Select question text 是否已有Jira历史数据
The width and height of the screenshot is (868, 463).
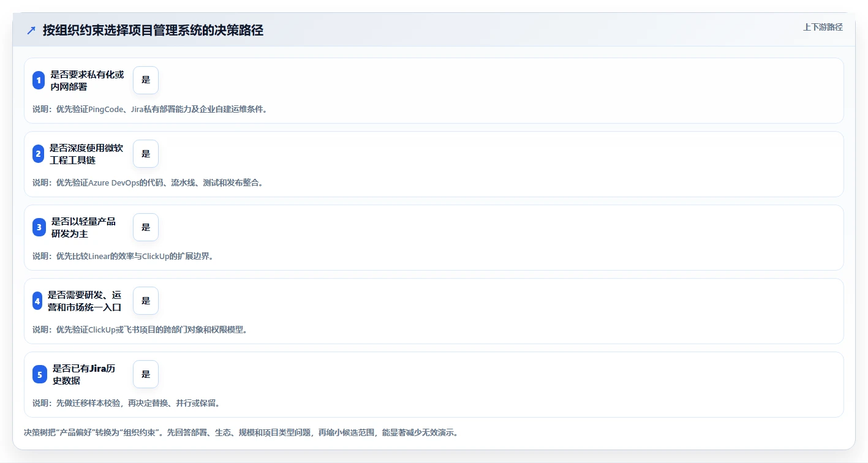click(84, 374)
